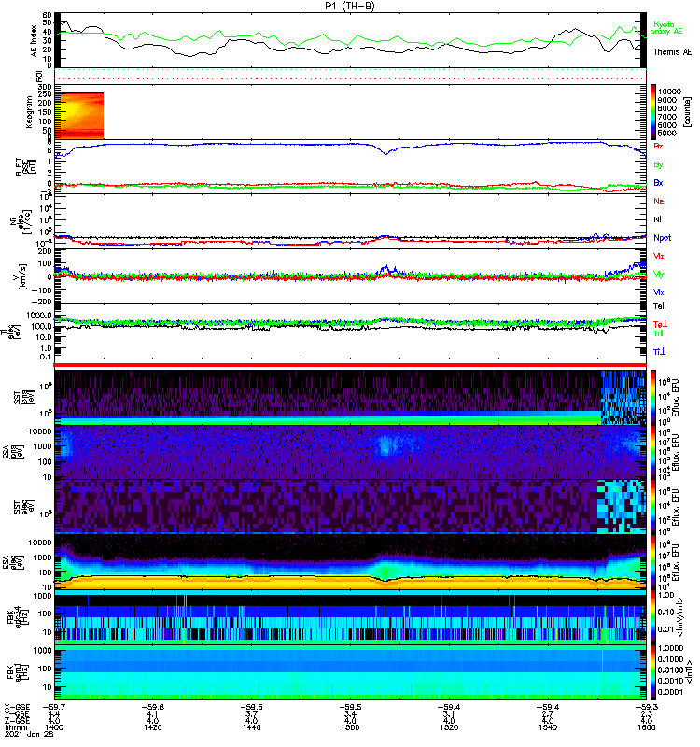Click the ESA electron spectrogram enhancement near 1507
The image size is (700, 747).
tap(386, 570)
